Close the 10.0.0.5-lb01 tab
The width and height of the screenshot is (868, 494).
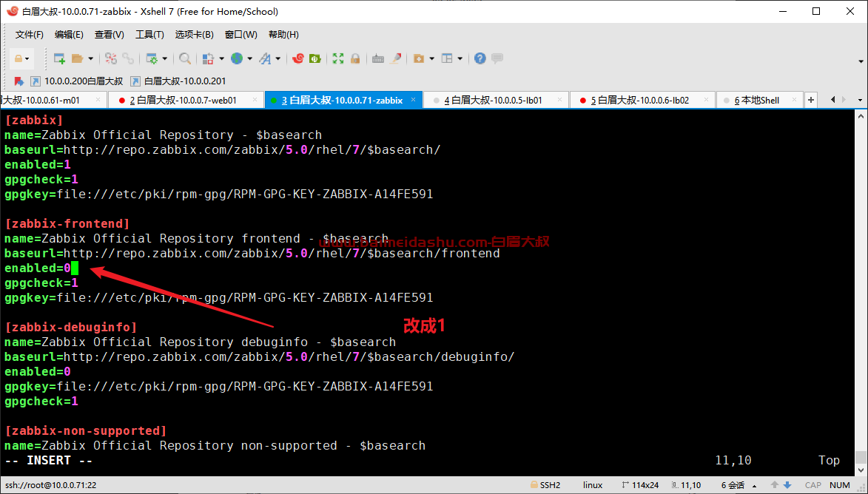[560, 100]
